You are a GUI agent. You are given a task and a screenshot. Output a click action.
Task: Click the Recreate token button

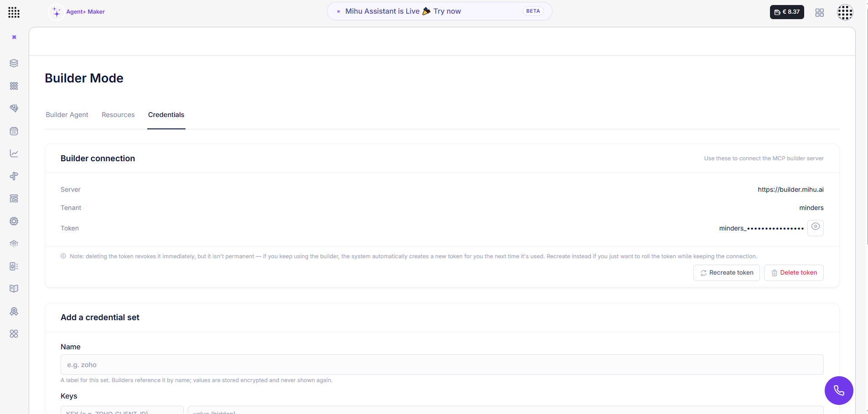[x=727, y=273]
